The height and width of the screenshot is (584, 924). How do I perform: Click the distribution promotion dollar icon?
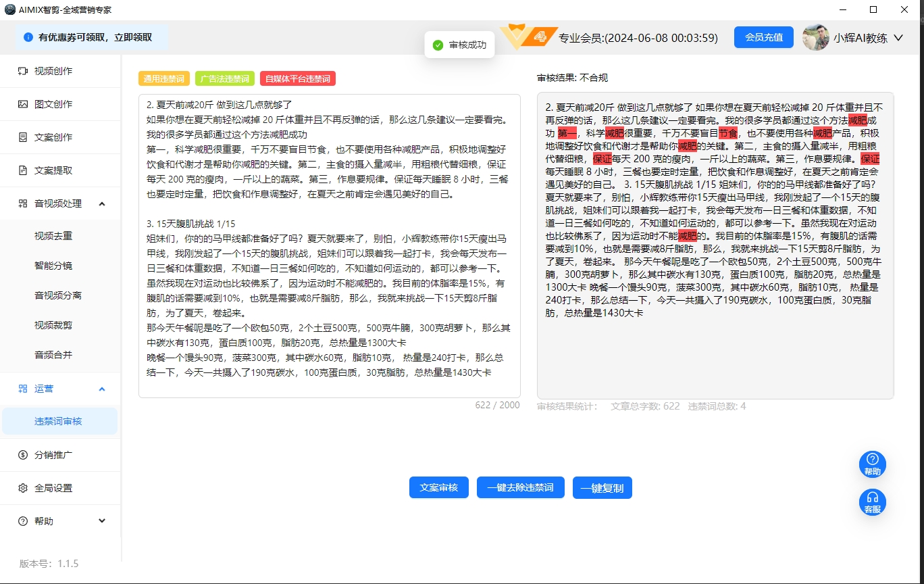pos(23,455)
